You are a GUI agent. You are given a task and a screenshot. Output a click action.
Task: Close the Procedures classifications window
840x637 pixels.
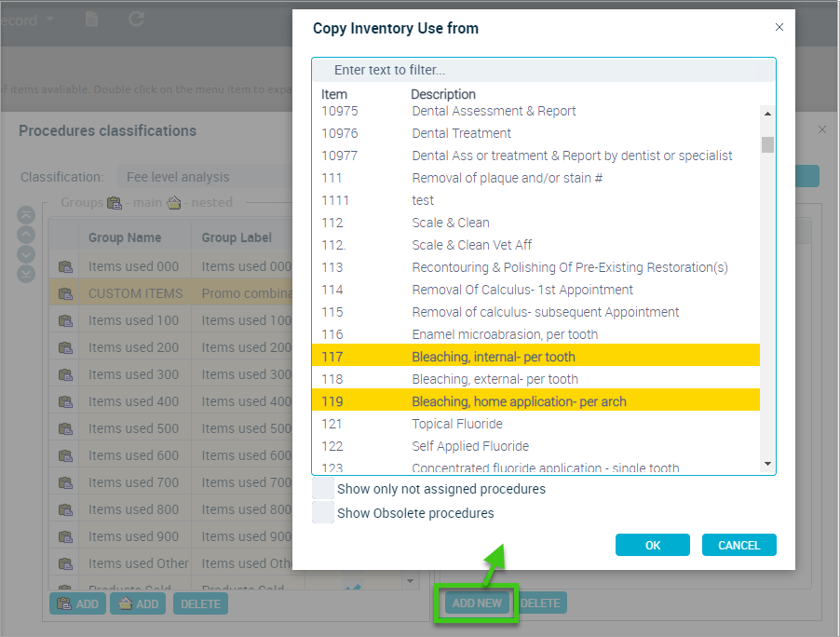(822, 129)
